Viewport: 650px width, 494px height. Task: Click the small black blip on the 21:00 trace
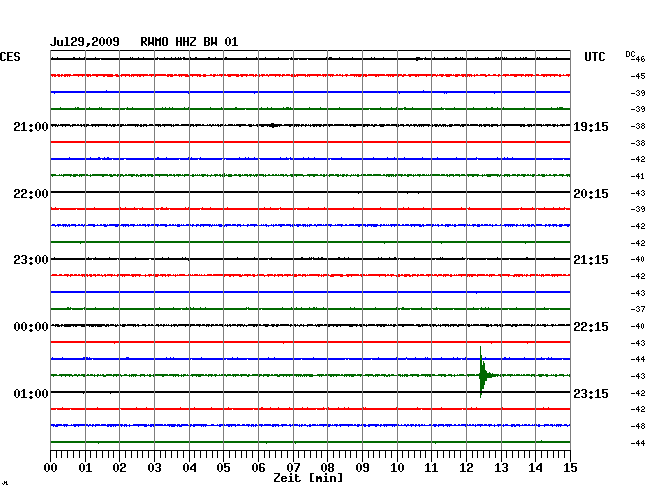point(273,125)
